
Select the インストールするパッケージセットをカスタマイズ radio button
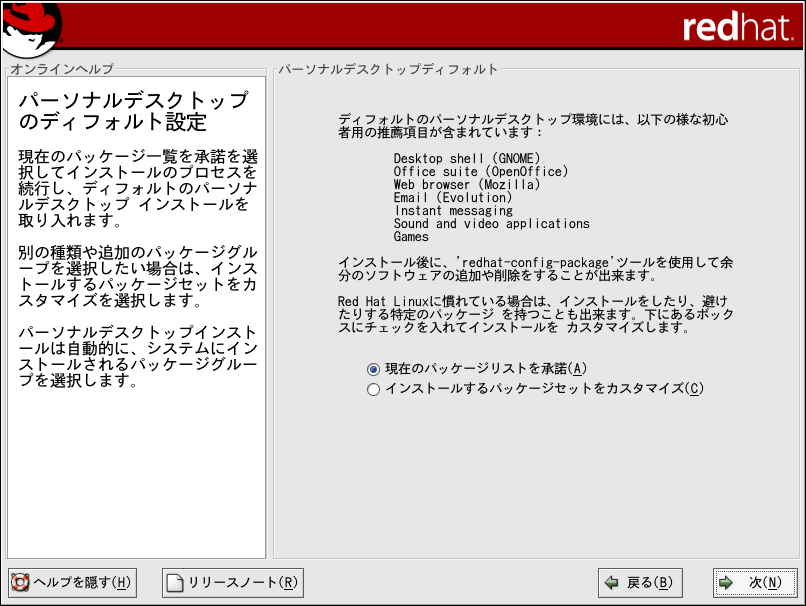pos(374,389)
